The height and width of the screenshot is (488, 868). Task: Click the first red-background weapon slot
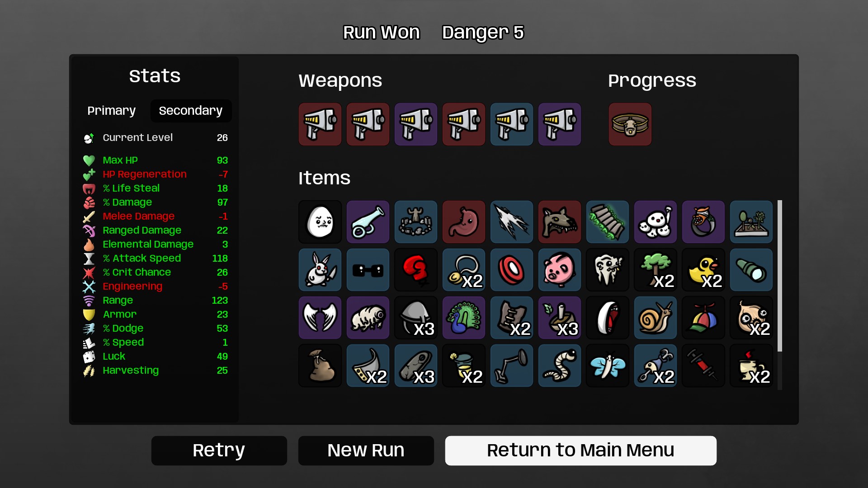(320, 124)
